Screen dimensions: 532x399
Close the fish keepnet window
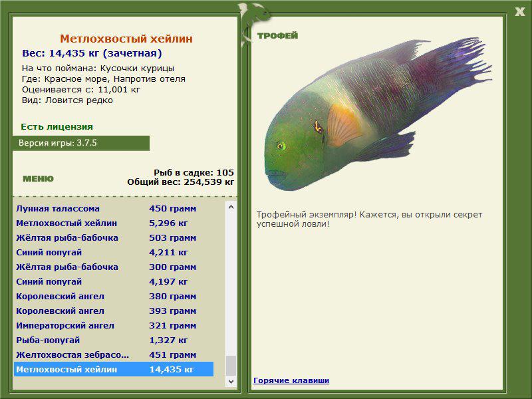coord(519,12)
